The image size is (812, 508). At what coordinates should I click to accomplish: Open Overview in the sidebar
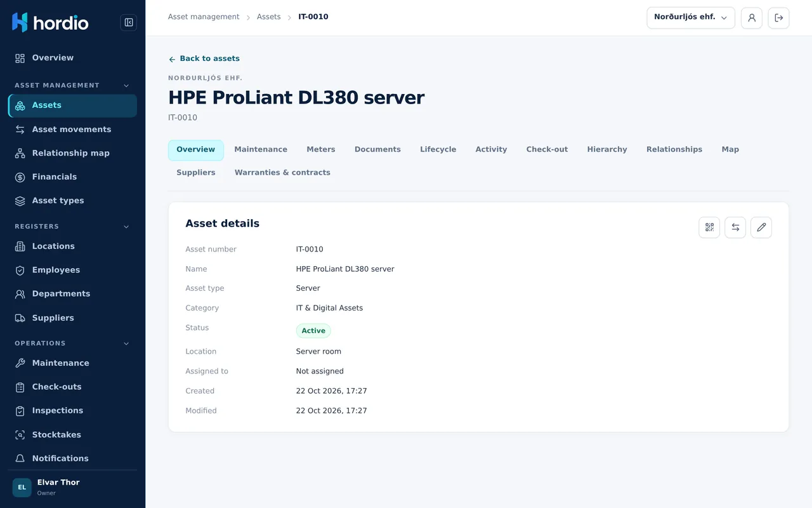coord(72,58)
